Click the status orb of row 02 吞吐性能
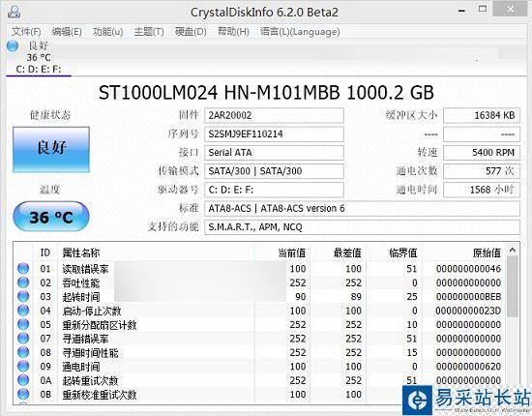The height and width of the screenshot is (416, 532). 23,282
